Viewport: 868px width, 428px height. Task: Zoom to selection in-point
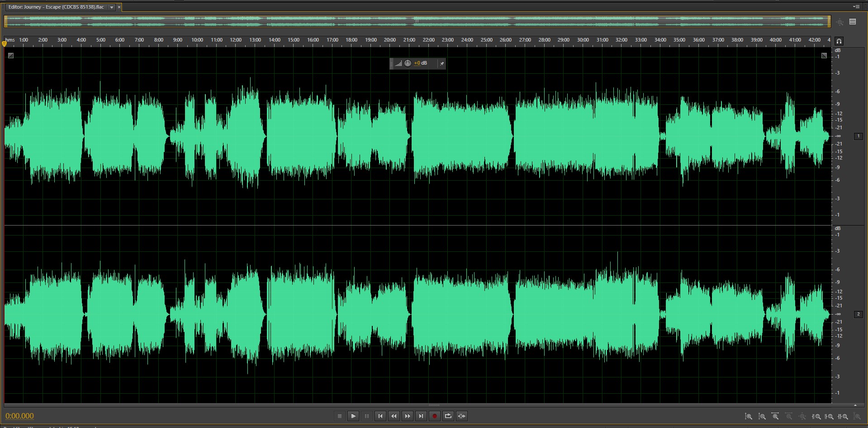tap(816, 416)
